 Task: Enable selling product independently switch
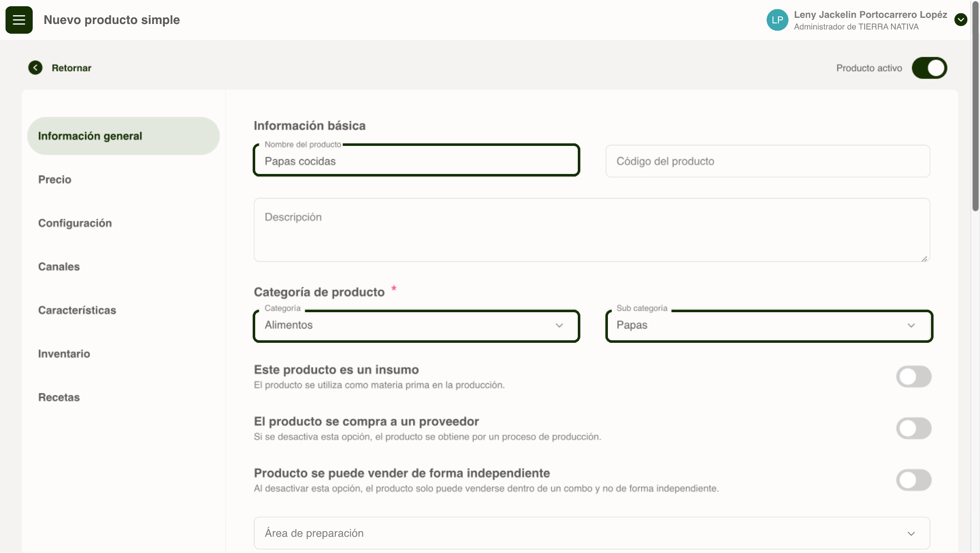914,480
